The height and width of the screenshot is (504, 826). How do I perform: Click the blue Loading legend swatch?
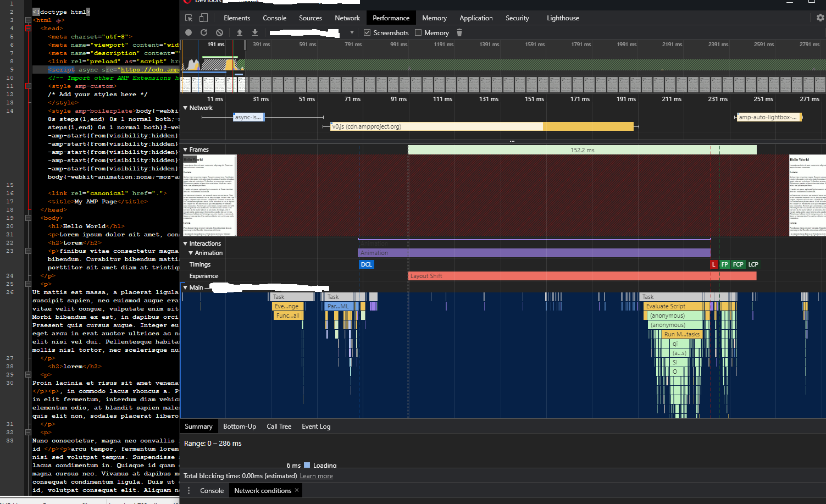pyautogui.click(x=307, y=465)
